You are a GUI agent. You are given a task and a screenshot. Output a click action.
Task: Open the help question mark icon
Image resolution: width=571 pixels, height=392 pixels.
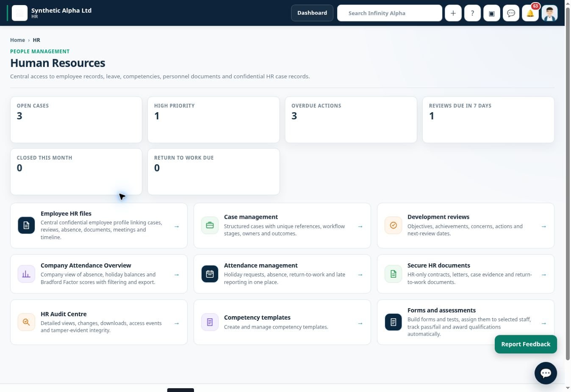pyautogui.click(x=472, y=13)
